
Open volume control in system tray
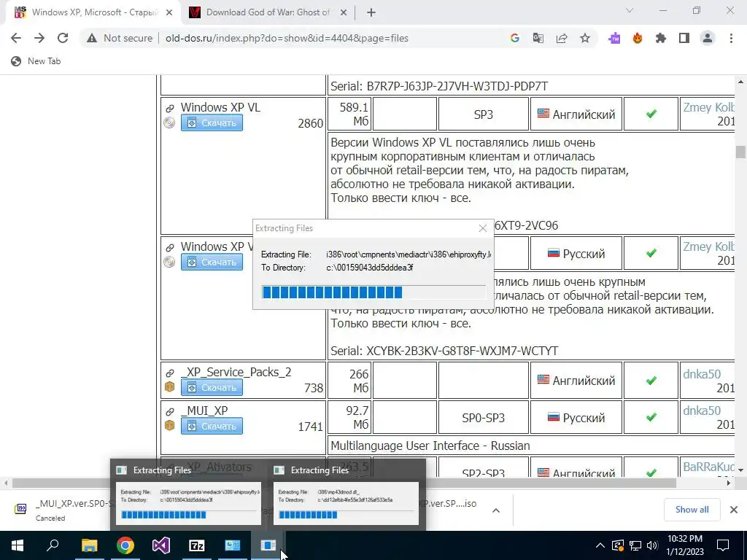[652, 545]
